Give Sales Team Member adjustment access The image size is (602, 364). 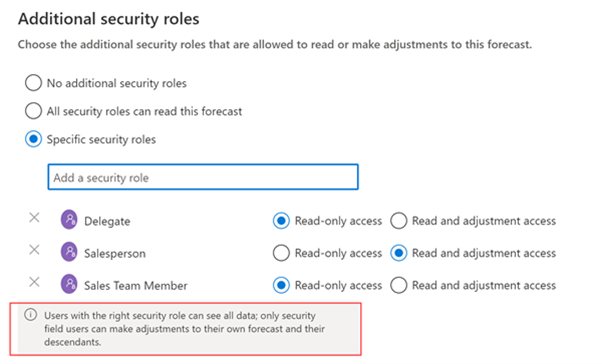pos(399,285)
